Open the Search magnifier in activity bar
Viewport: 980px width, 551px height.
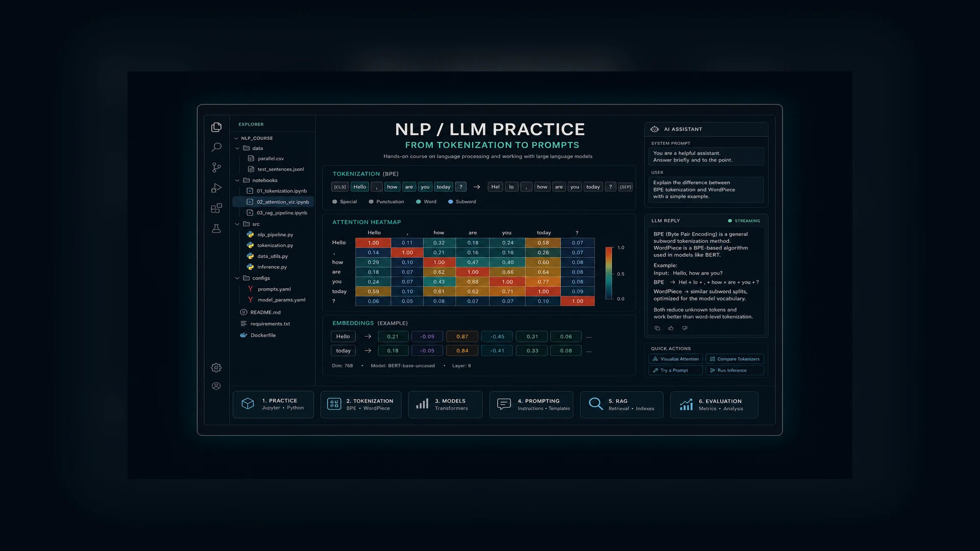pyautogui.click(x=216, y=147)
